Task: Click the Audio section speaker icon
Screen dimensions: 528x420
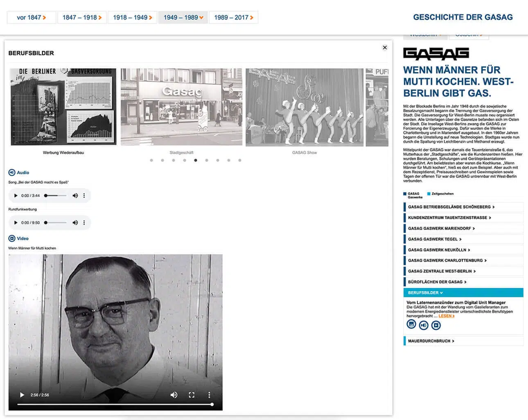Action: tap(12, 173)
